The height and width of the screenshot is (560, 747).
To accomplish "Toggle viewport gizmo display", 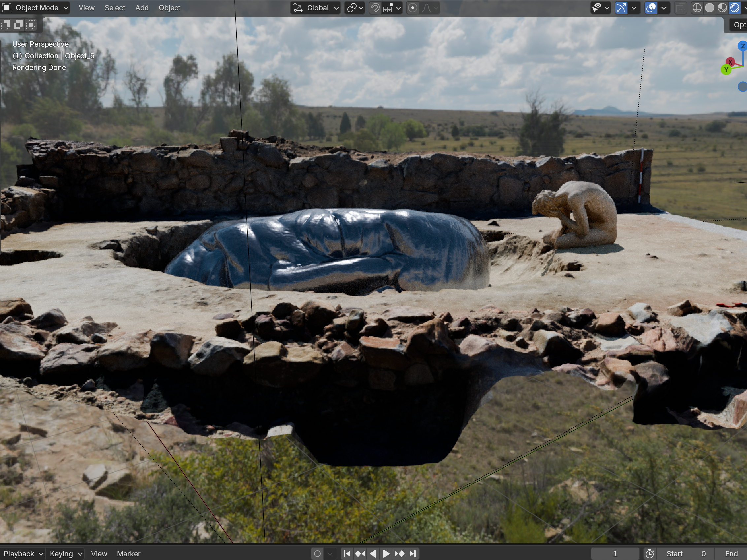I will coord(621,8).
